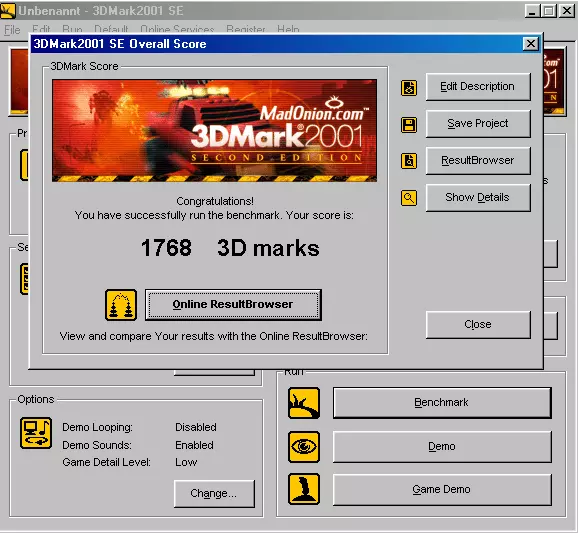This screenshot has width=578, height=533.
Task: Click the MadOnion 3DMark2001 banner image
Action: 215,130
